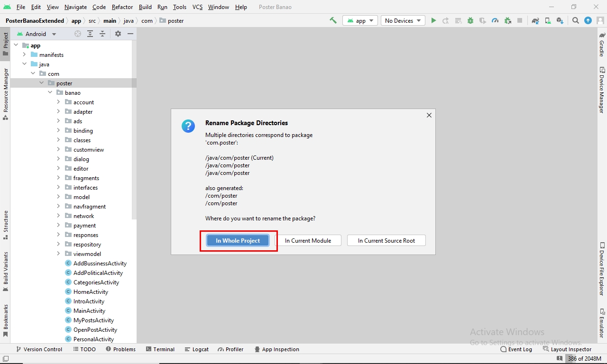Toggle the Gradle tool window

(601, 45)
